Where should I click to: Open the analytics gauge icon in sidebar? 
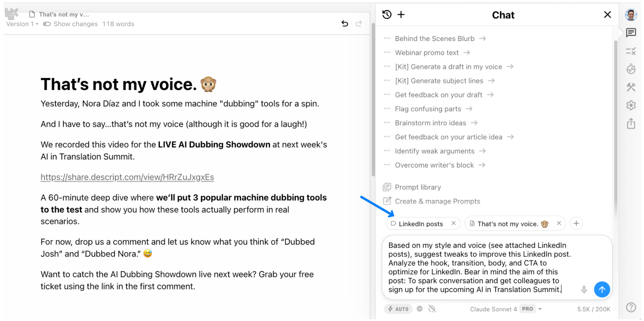(x=631, y=69)
